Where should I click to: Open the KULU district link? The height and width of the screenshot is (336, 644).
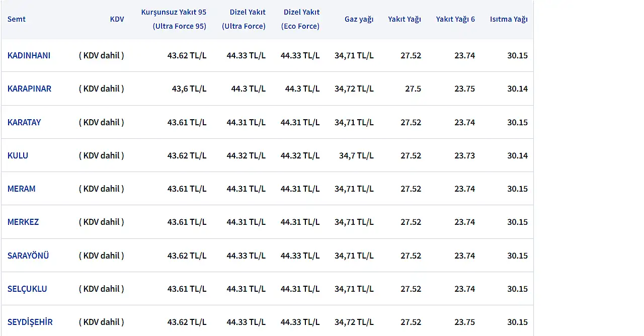pyautogui.click(x=18, y=155)
